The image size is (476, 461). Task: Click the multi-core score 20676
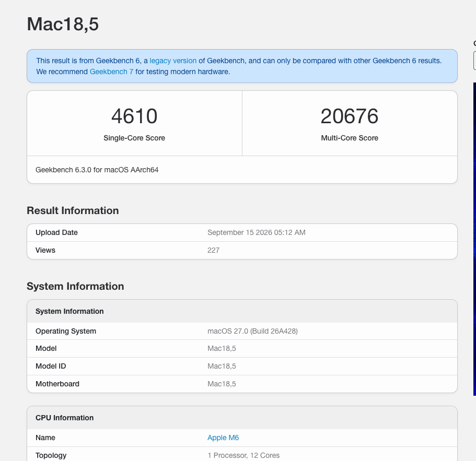(350, 116)
